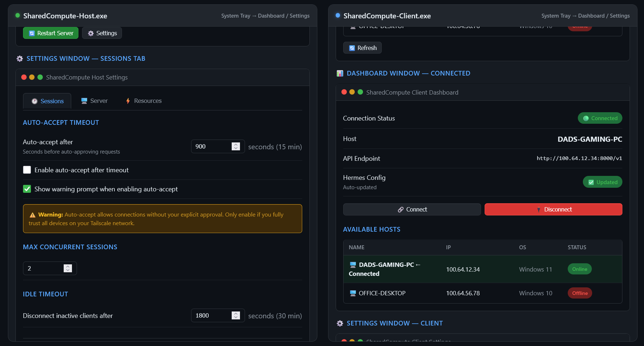Click the green Connected status badge
This screenshot has height=346, width=644.
point(600,118)
